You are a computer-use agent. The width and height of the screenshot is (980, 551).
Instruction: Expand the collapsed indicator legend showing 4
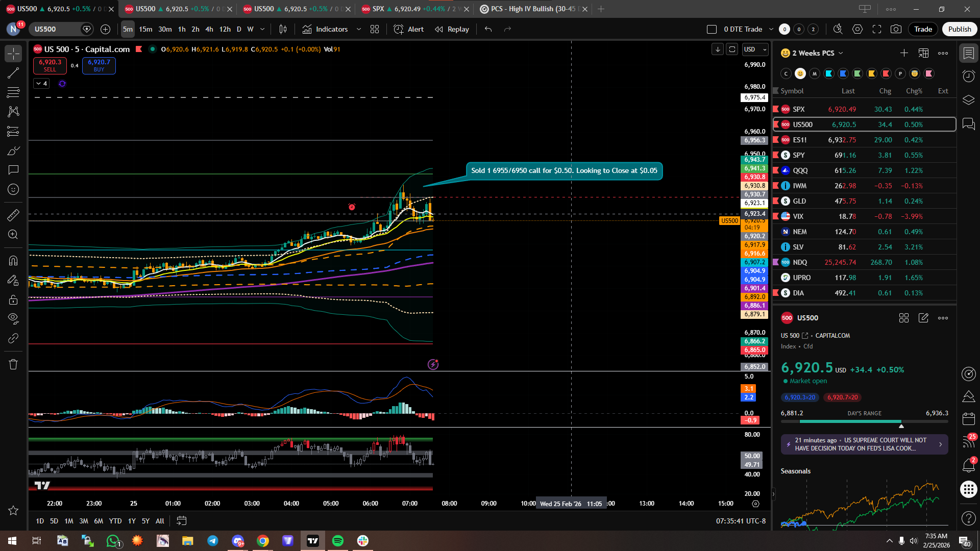point(41,83)
